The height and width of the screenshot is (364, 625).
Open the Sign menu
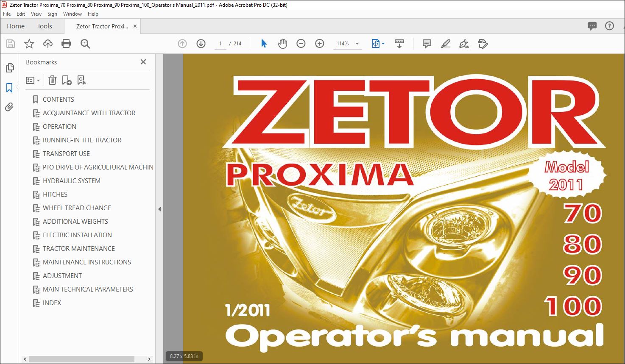pyautogui.click(x=52, y=14)
